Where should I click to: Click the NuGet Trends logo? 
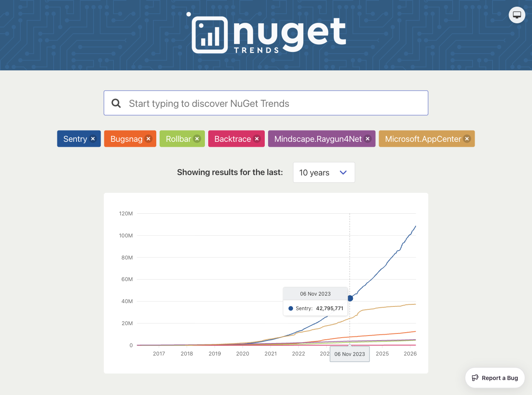point(266,33)
